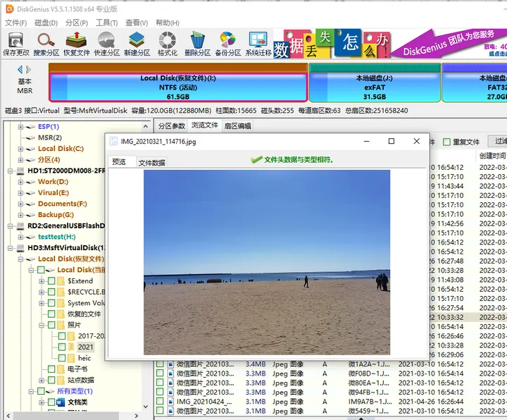Go to the next disk using the right arrow
507x420 pixels.
click(28, 69)
